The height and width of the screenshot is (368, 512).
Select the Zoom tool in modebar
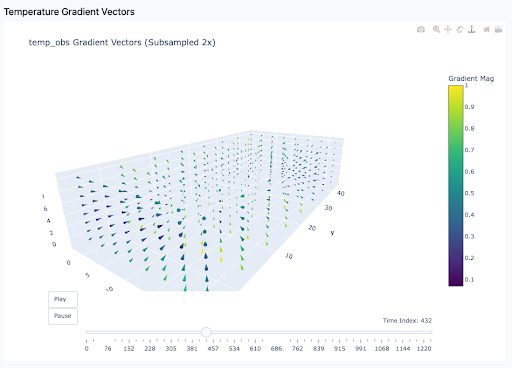436,29
